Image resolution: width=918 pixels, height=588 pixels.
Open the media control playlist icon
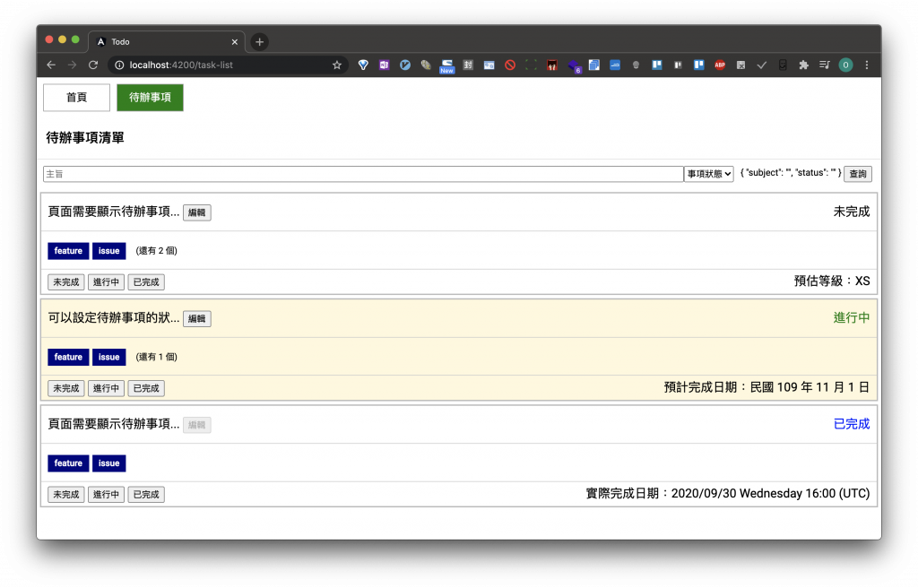(825, 65)
